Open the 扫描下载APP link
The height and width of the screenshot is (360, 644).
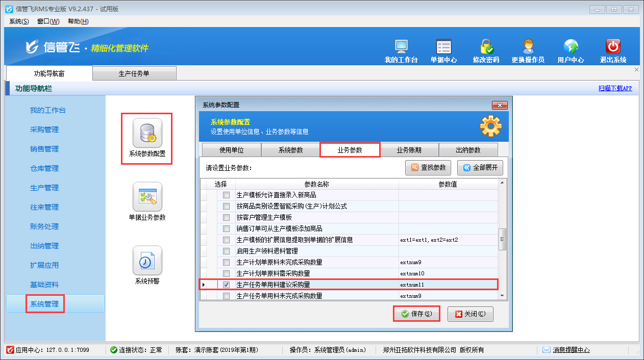(x=615, y=88)
